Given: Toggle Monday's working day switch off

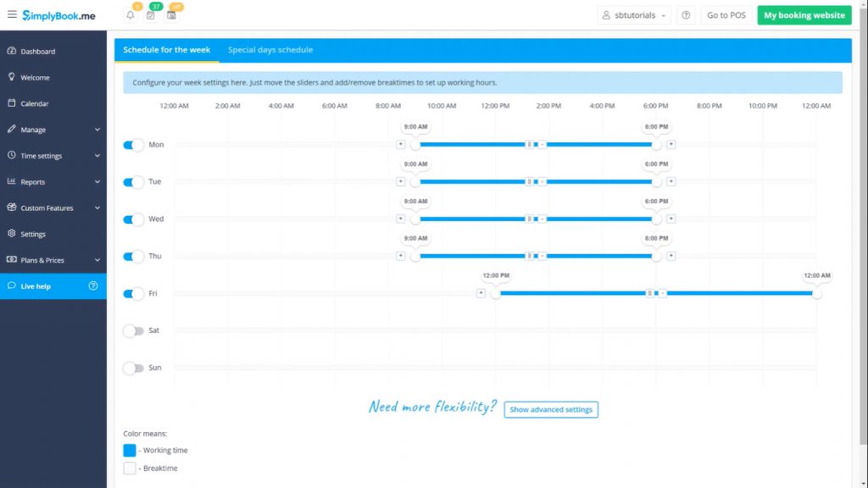Looking at the screenshot, I should (x=132, y=145).
